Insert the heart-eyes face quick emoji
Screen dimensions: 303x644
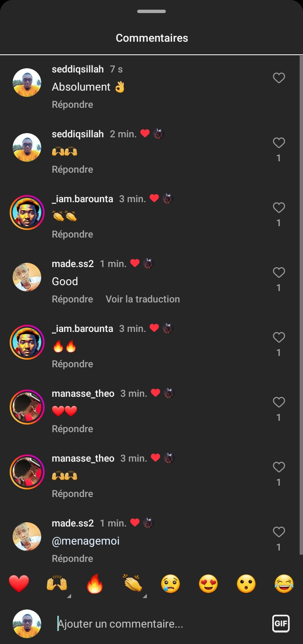(208, 584)
